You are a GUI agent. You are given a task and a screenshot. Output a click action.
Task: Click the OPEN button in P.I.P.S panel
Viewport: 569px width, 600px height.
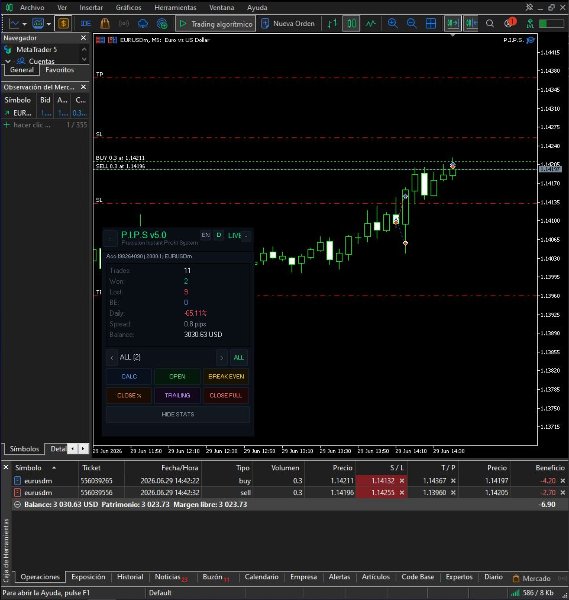[177, 377]
